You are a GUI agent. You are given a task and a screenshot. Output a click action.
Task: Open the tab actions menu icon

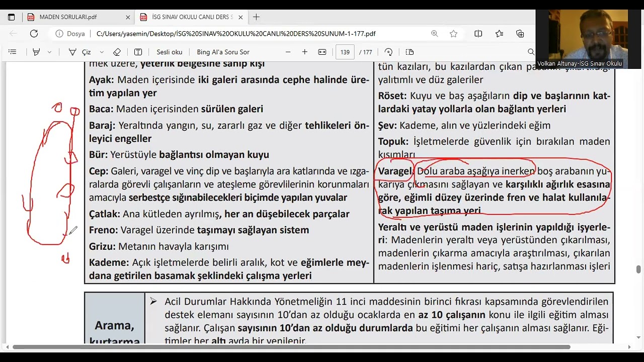pyautogui.click(x=11, y=17)
